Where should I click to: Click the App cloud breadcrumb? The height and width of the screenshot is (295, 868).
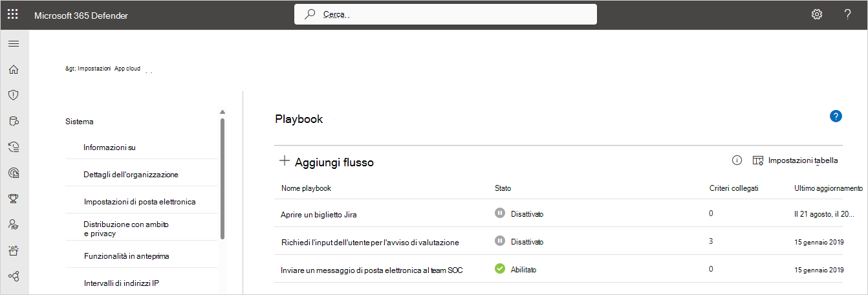[x=127, y=68]
